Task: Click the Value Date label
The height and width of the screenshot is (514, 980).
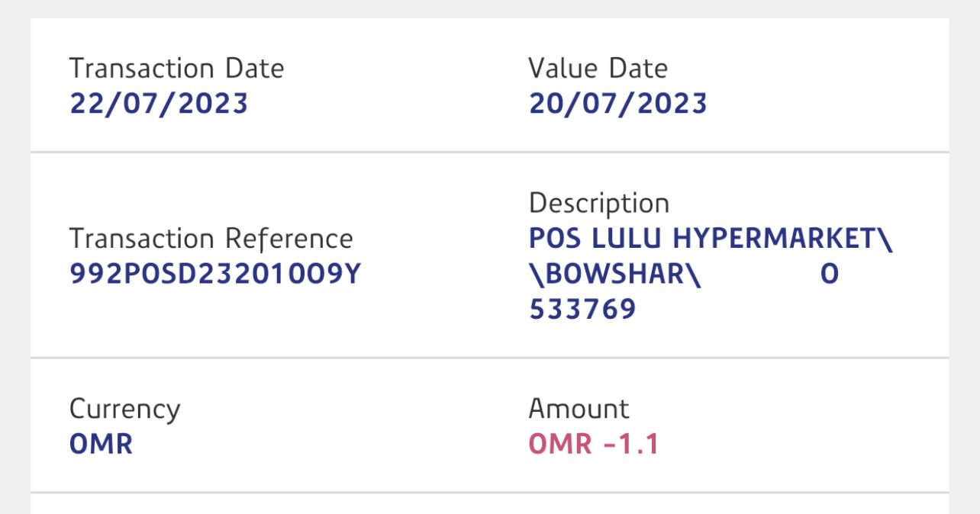Action: point(598,69)
